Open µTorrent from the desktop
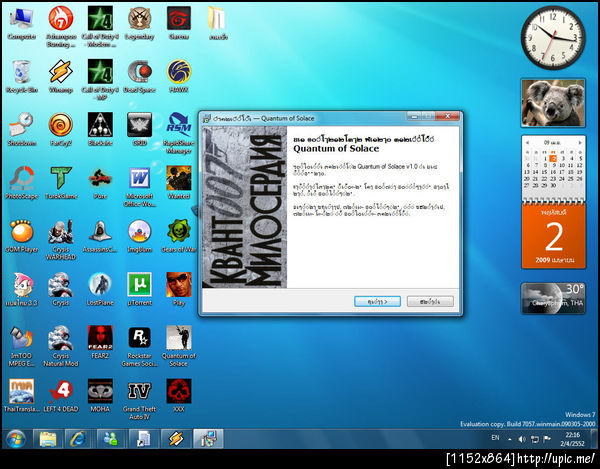 point(140,290)
